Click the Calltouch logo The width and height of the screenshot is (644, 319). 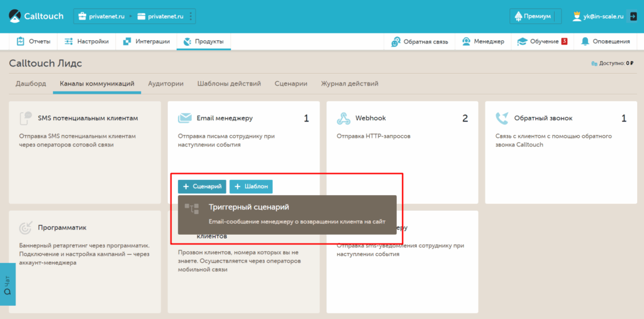click(x=36, y=16)
